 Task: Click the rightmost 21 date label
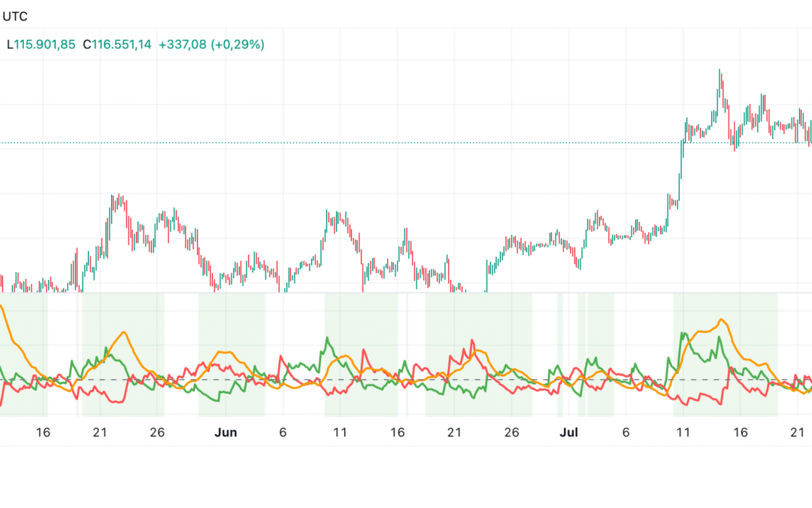coord(796,433)
